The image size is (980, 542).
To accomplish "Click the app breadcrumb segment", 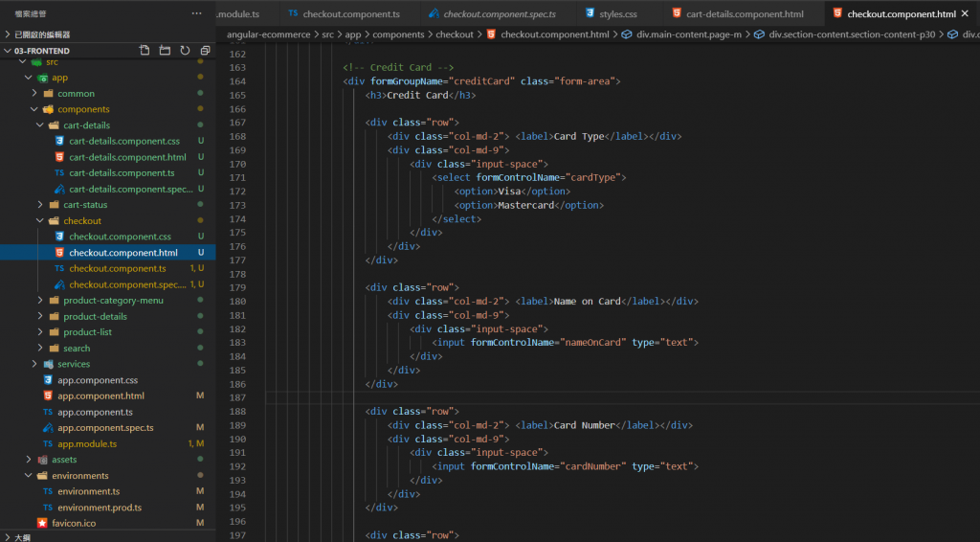I will click(x=353, y=34).
